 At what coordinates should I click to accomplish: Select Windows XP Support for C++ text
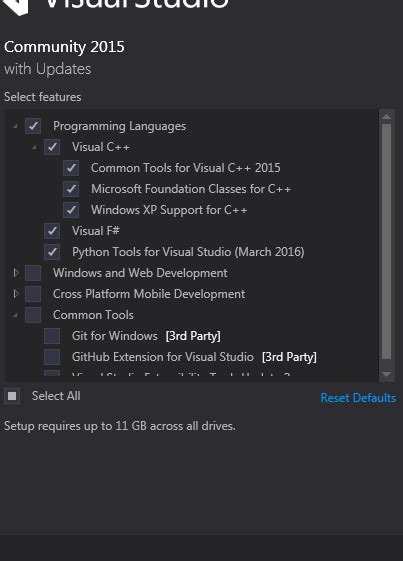click(169, 210)
